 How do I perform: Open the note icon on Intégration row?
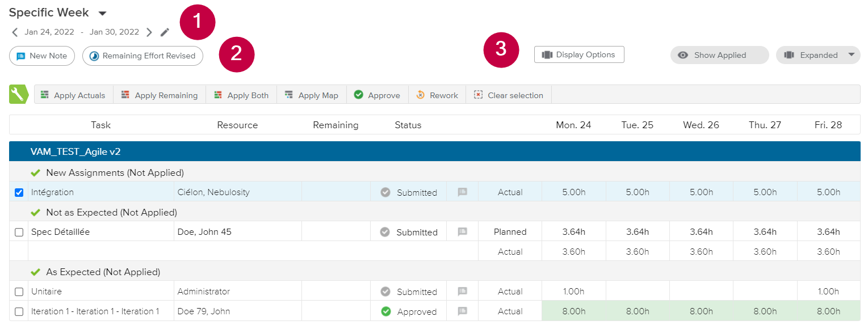463,192
